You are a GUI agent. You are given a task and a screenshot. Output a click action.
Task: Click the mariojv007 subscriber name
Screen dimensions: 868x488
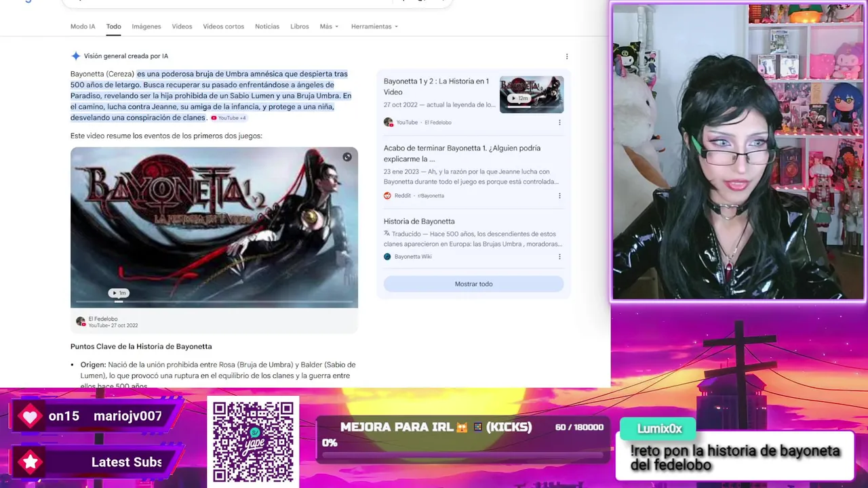click(127, 416)
